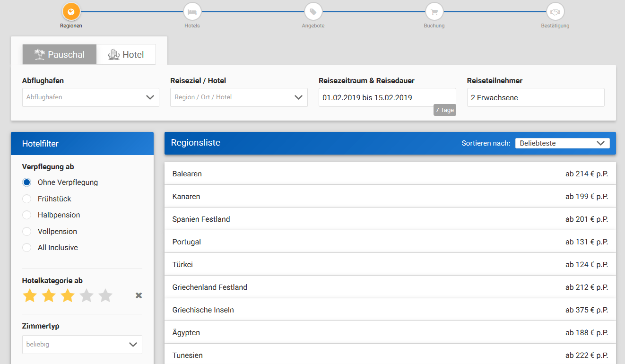The height and width of the screenshot is (364, 625).
Task: Click the Buchung shopping cart step icon
Action: pyautogui.click(x=434, y=11)
